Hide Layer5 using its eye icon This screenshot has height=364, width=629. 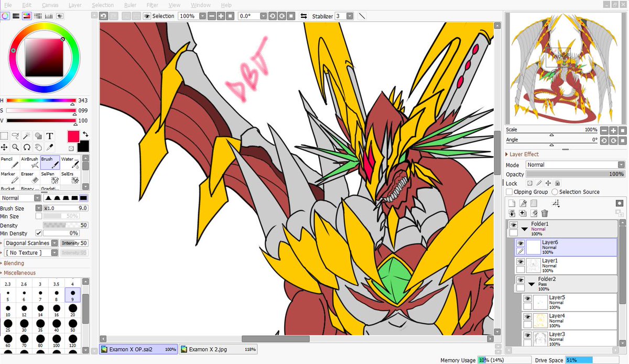coord(527,299)
